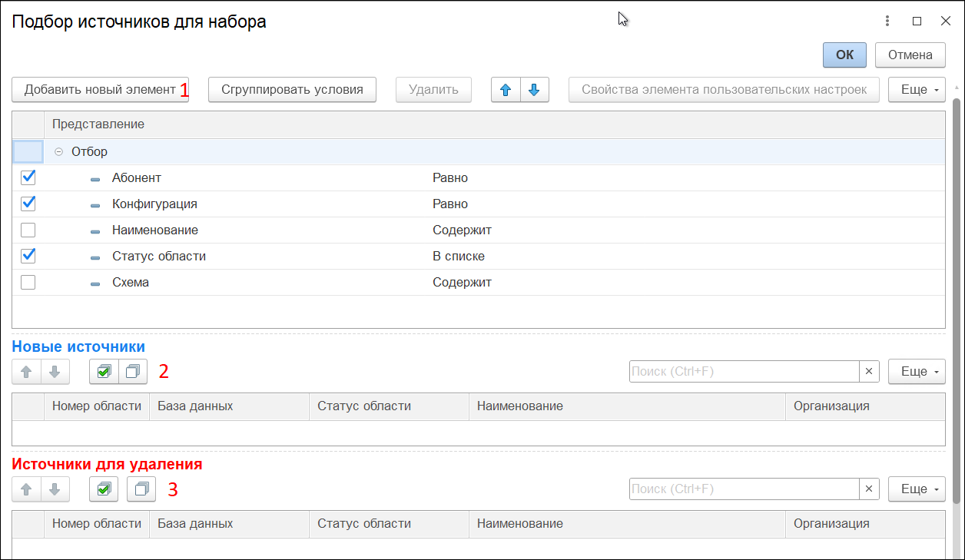Click the Равно value in the Абонент row

pyautogui.click(x=450, y=178)
